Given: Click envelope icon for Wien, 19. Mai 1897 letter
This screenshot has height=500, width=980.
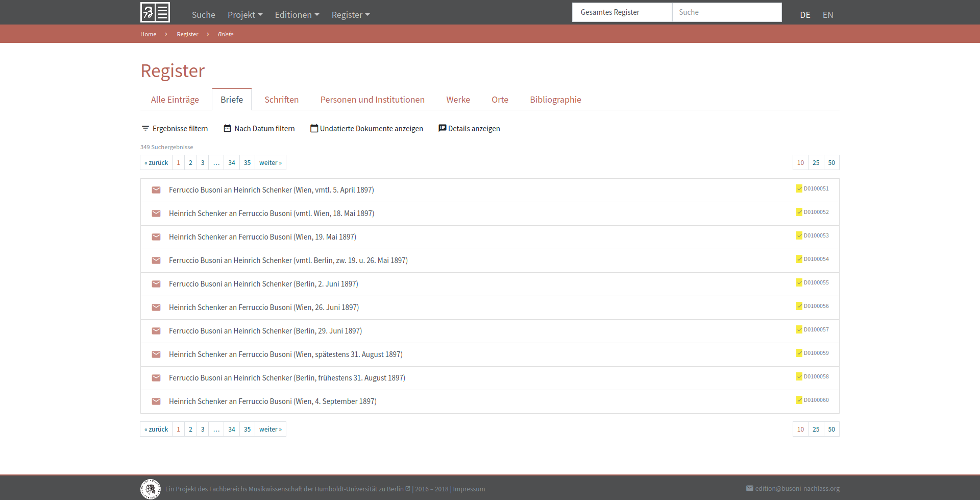Looking at the screenshot, I should click(156, 237).
